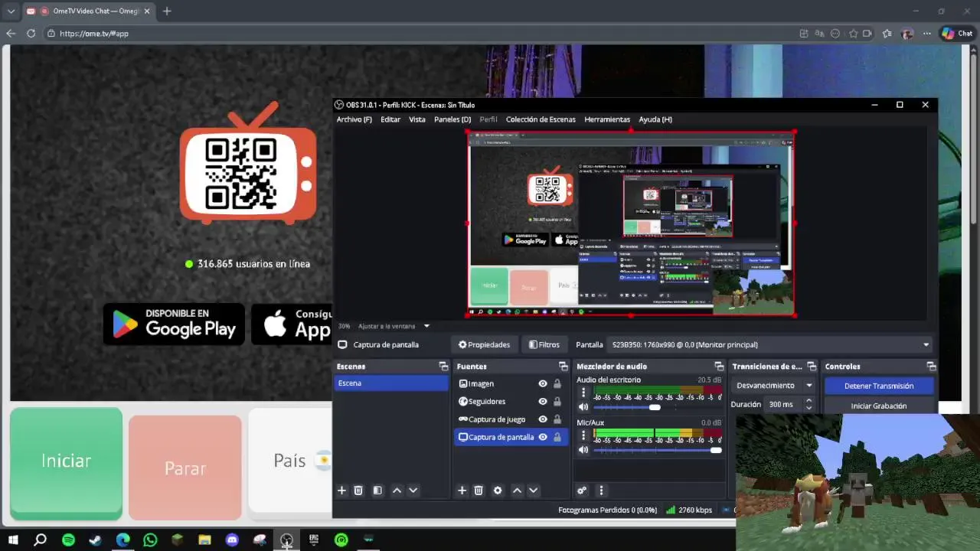
Task: Open Copilot Chat button in browser
Action: [957, 34]
